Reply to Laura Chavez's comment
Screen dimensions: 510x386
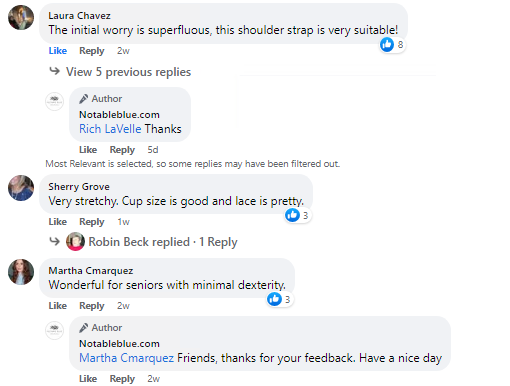click(92, 51)
